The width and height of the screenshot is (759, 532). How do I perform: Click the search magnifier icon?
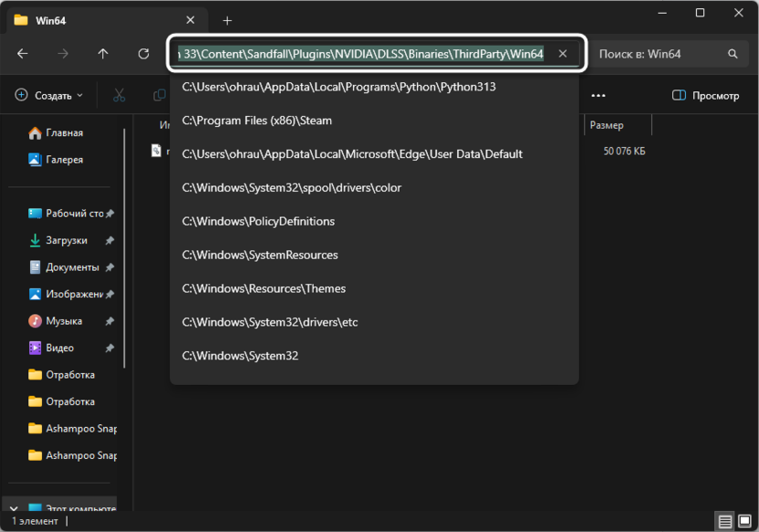(733, 54)
